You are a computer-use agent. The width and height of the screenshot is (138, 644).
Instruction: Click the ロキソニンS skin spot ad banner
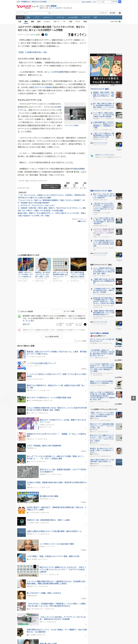[106, 70]
